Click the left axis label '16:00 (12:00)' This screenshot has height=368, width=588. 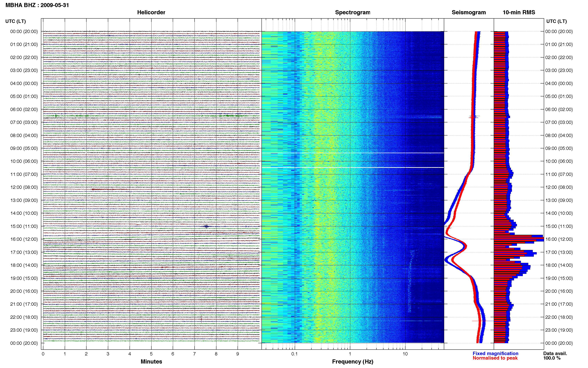tap(24, 239)
